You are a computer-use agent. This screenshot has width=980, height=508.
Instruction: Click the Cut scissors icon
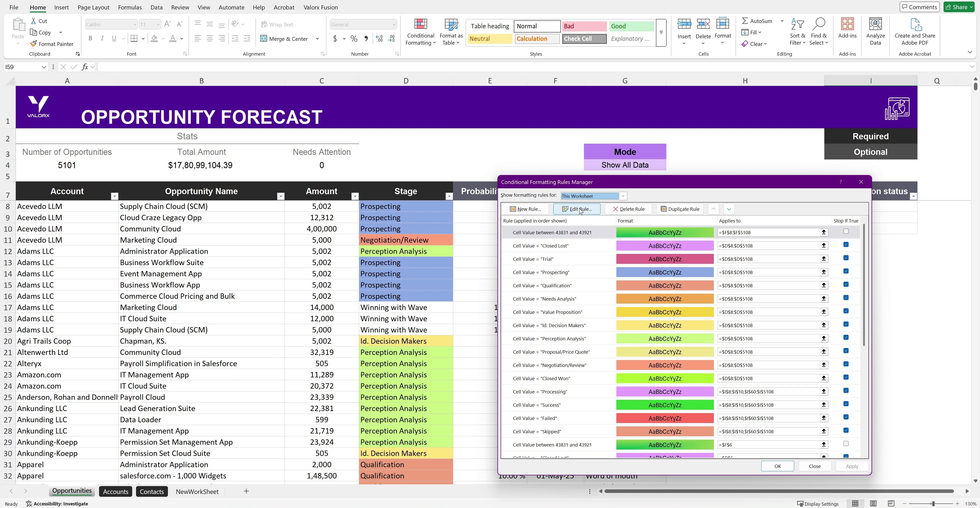33,21
